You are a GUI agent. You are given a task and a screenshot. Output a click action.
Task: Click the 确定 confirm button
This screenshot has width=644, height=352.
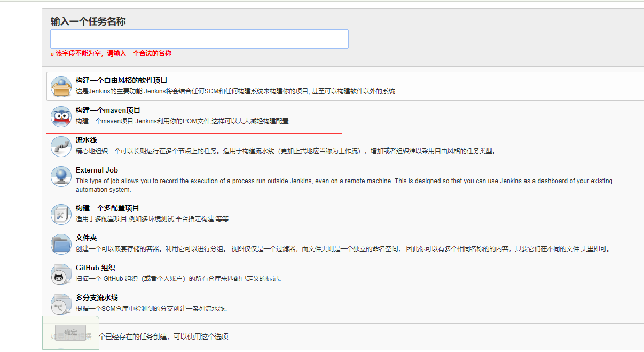coord(70,332)
